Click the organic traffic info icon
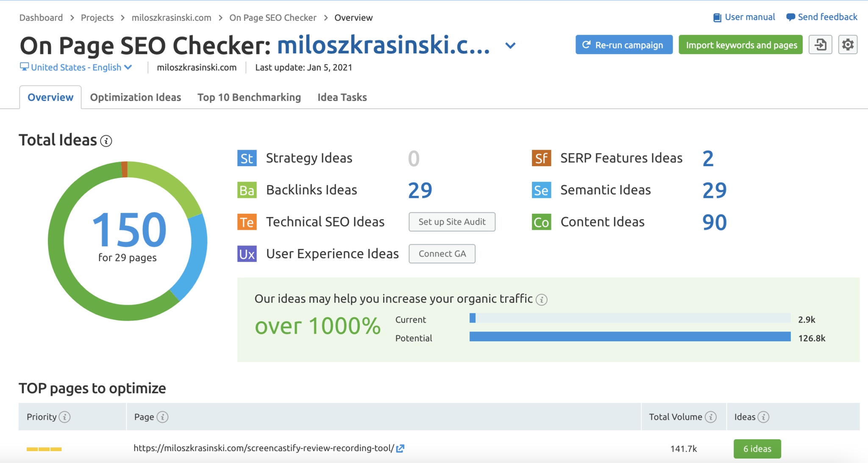The height and width of the screenshot is (463, 868). 542,300
